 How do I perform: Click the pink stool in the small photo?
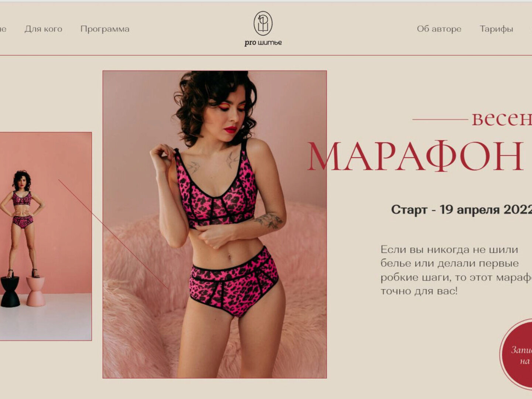pyautogui.click(x=35, y=291)
